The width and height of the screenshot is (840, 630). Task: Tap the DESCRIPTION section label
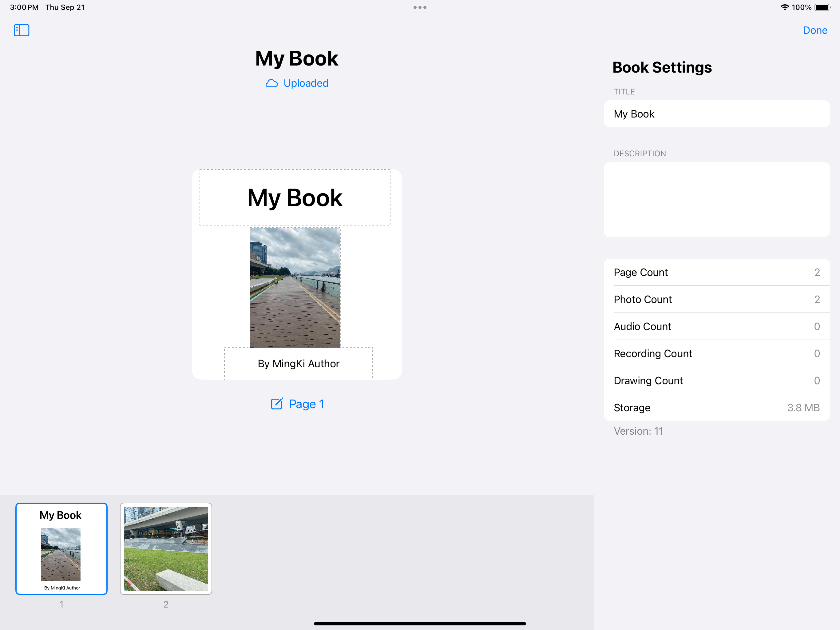[640, 154]
